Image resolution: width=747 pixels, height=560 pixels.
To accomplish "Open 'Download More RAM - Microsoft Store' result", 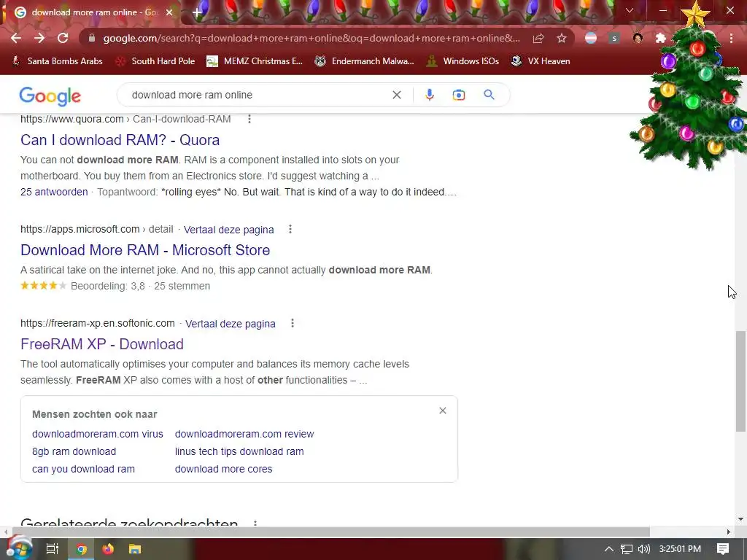I will 145,250.
